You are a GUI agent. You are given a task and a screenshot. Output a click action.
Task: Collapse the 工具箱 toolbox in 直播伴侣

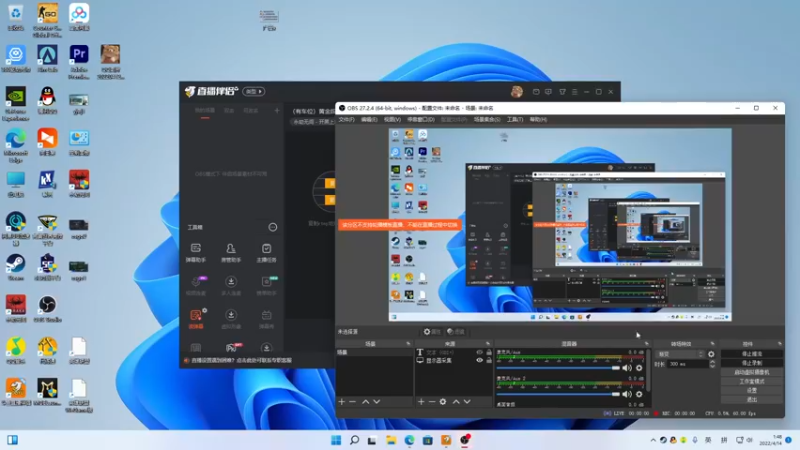point(273,227)
